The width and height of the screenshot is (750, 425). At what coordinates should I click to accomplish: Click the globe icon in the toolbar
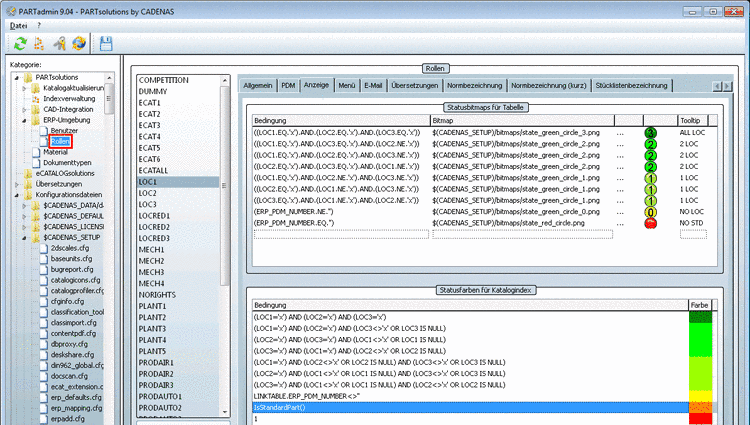pos(78,43)
